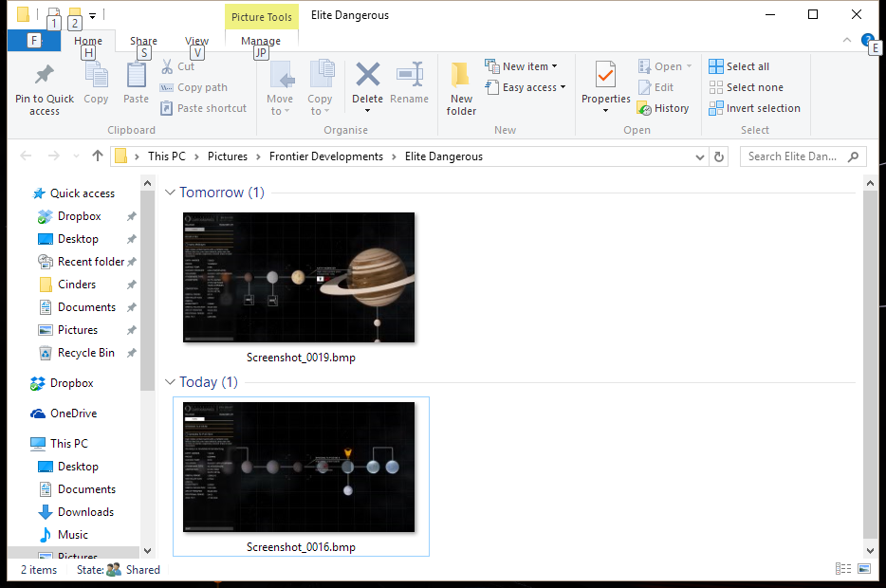Unpin Cinders using its pin icon
Viewport: 886px width, 588px height.
pos(131,285)
